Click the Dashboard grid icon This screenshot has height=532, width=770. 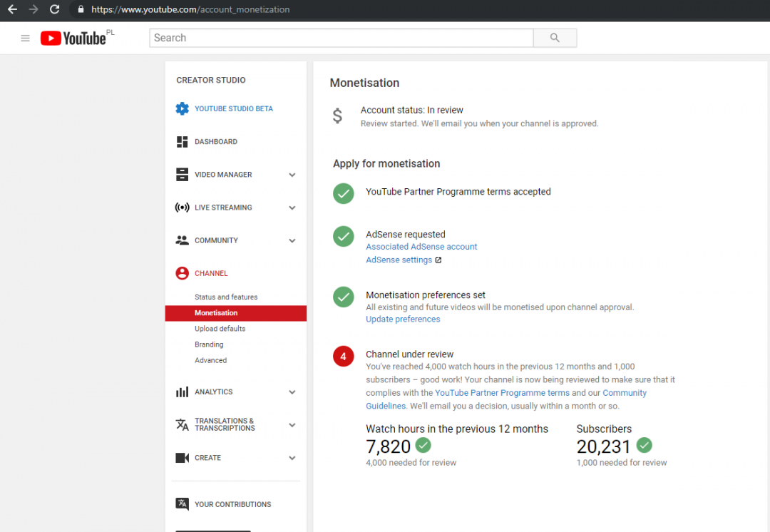point(183,142)
